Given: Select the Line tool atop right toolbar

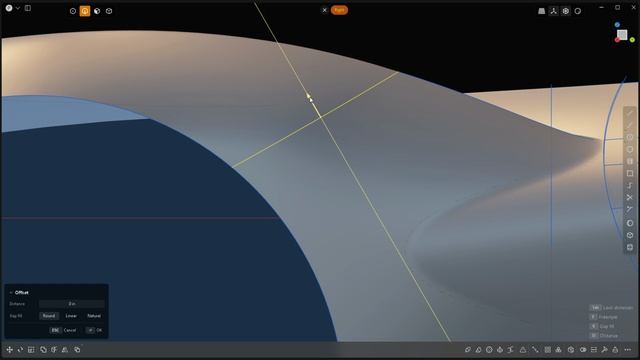Looking at the screenshot, I should click(x=630, y=113).
